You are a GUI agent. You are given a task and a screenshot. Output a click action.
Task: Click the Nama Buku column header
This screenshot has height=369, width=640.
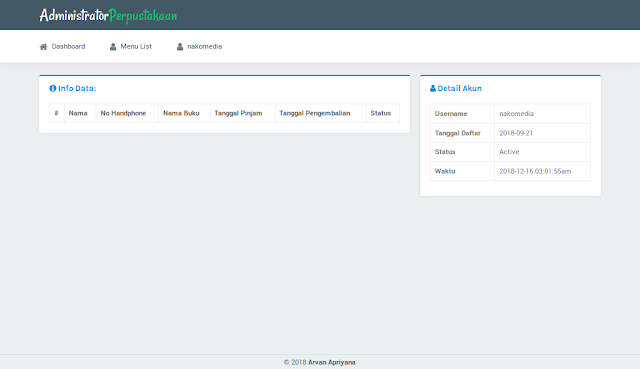point(184,113)
